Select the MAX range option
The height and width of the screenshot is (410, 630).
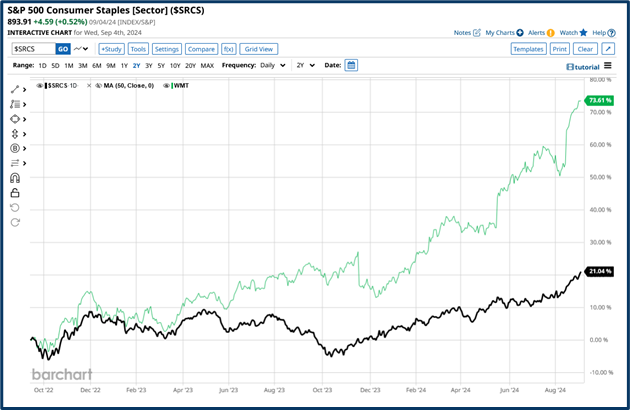click(x=207, y=66)
